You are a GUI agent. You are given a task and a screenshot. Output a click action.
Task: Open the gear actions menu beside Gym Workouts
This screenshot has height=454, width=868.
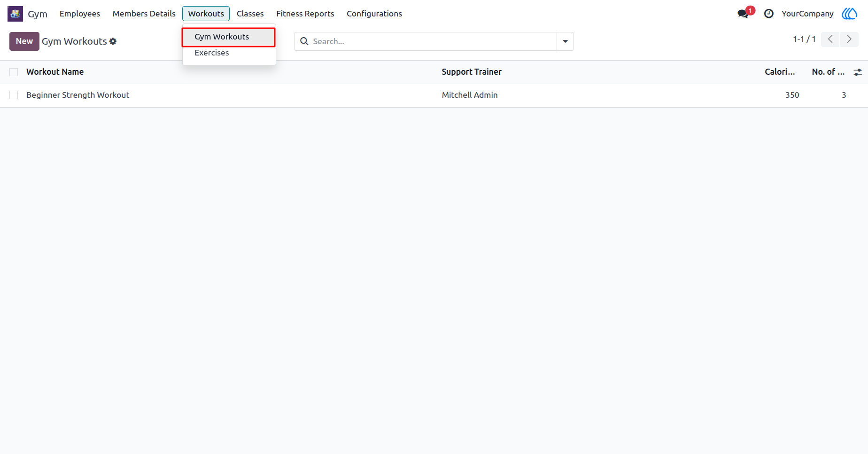[x=113, y=41]
